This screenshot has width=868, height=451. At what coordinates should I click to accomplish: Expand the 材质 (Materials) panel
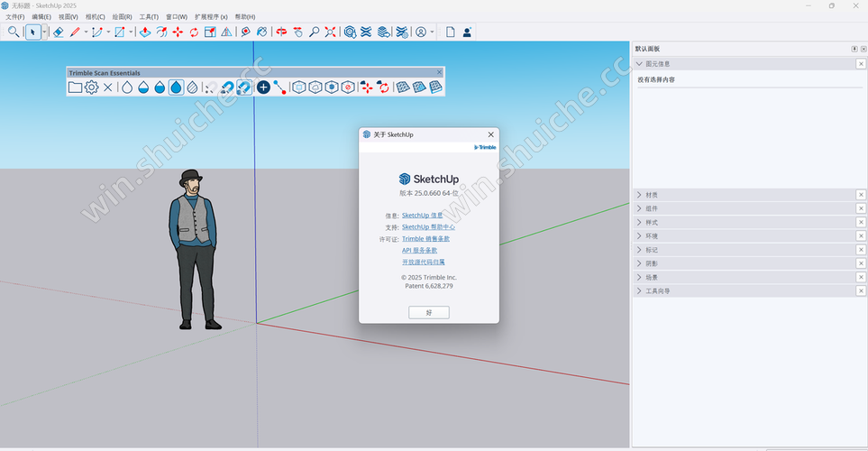pos(652,194)
